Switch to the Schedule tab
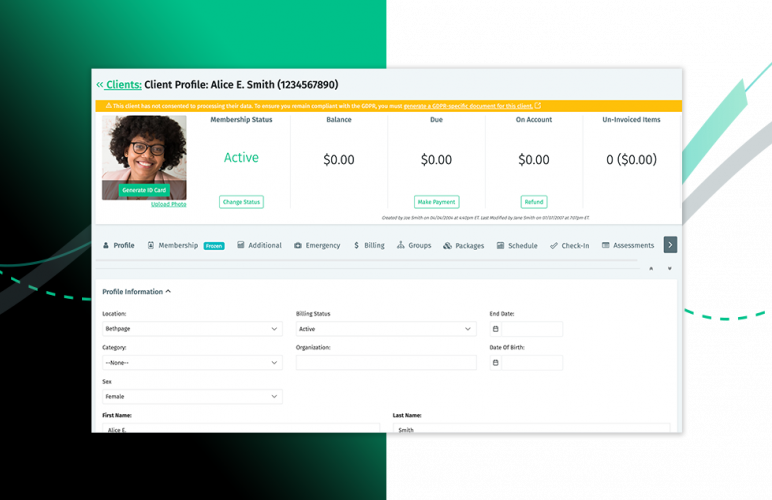Image resolution: width=772 pixels, height=500 pixels. 517,246
